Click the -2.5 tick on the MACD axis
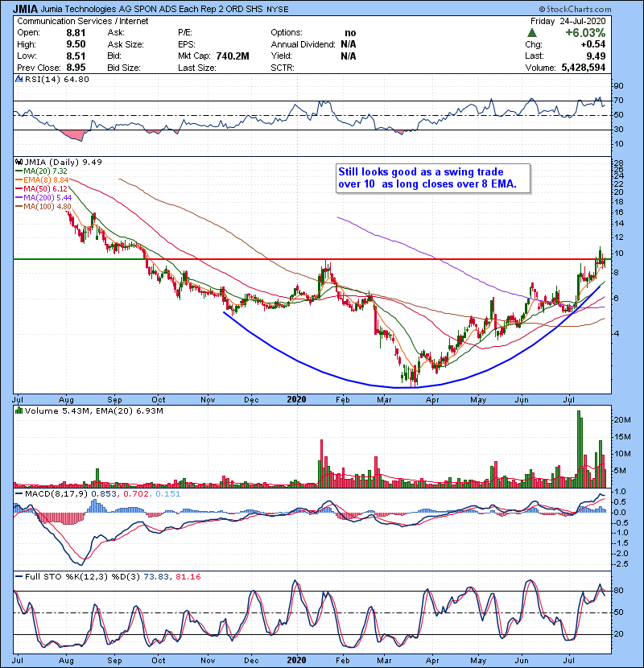644x668 pixels. click(620, 564)
